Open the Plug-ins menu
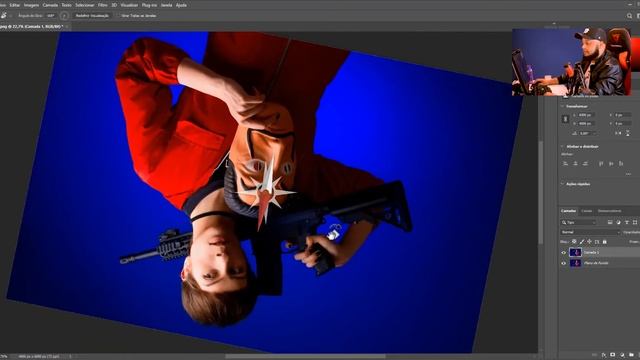 [149, 5]
